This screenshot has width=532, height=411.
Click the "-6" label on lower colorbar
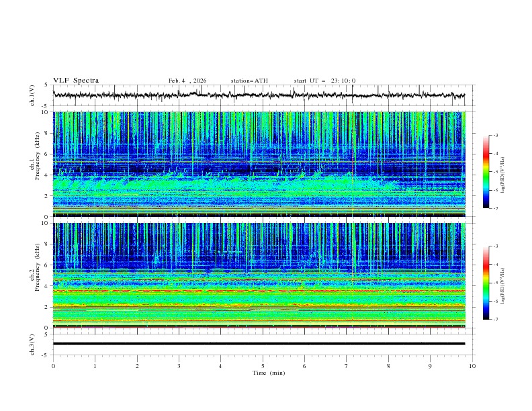(x=496, y=301)
